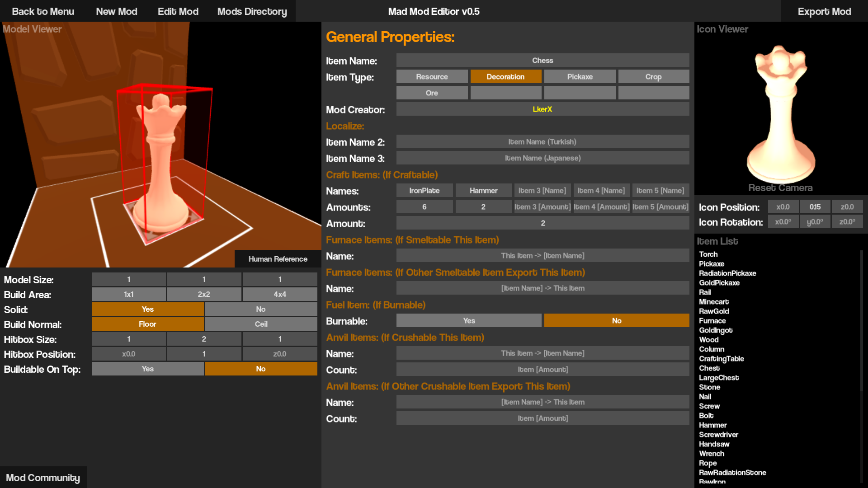
Task: Set Build Normal to Floor
Action: 148,324
